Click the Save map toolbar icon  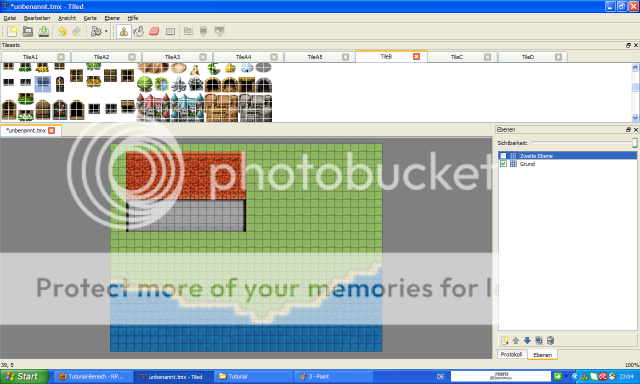click(x=44, y=31)
